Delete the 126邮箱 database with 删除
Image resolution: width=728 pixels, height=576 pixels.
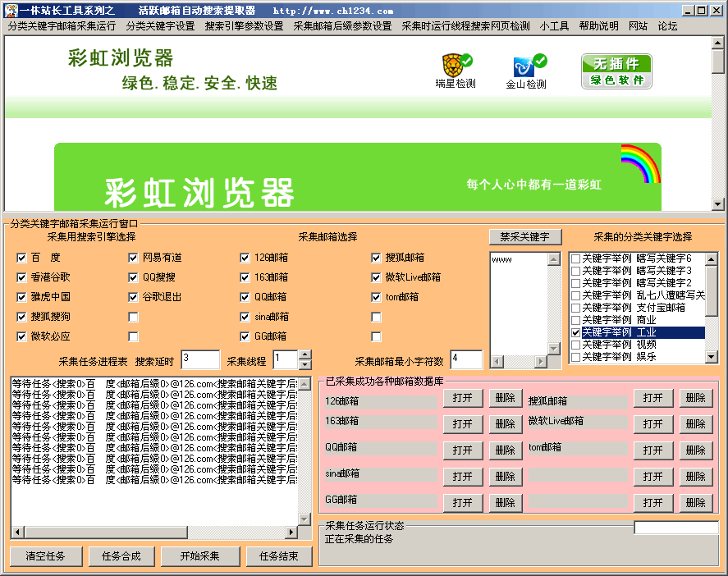(x=506, y=398)
